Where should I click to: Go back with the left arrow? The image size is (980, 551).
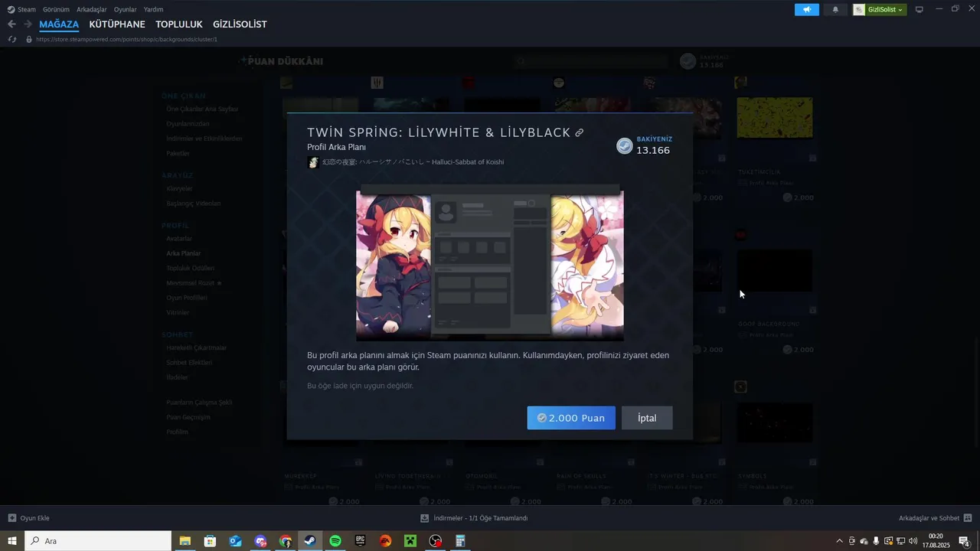click(x=11, y=24)
